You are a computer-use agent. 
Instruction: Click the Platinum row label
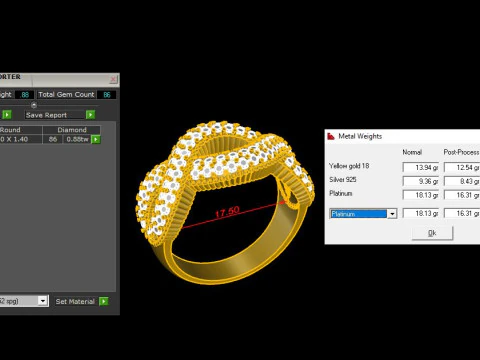pyautogui.click(x=341, y=193)
